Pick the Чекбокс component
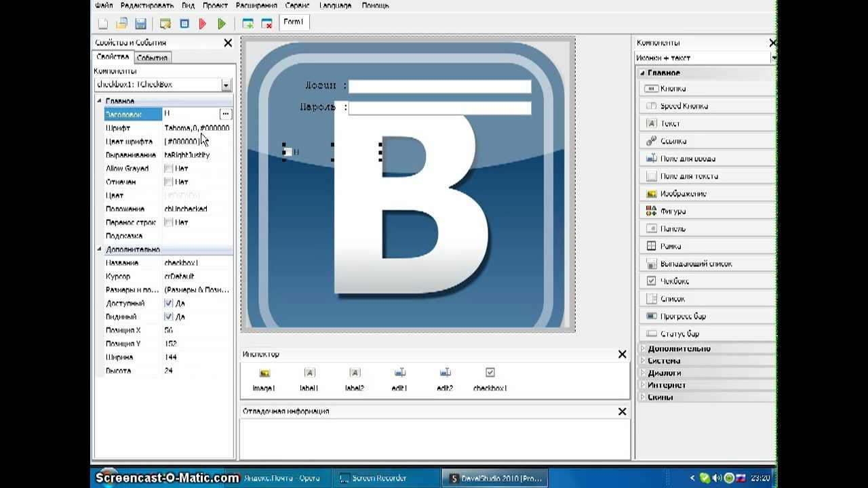 [x=707, y=281]
